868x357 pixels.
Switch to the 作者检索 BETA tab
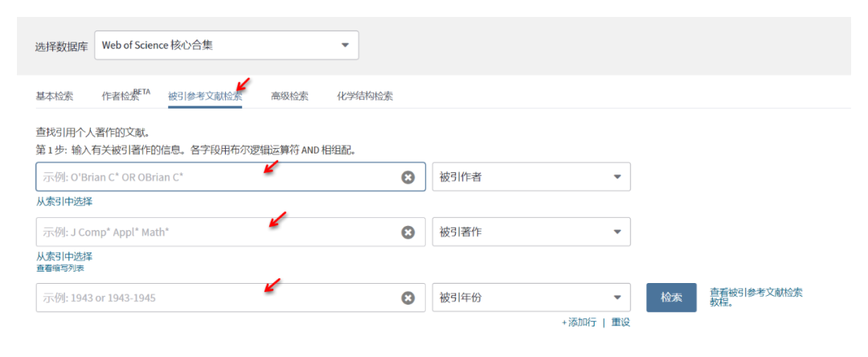(126, 95)
